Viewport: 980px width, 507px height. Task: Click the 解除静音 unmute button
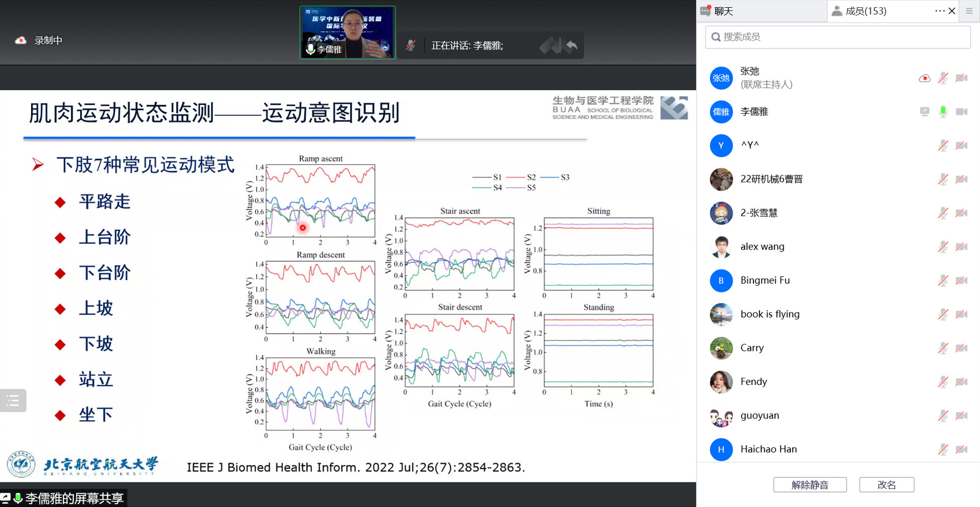click(x=810, y=485)
